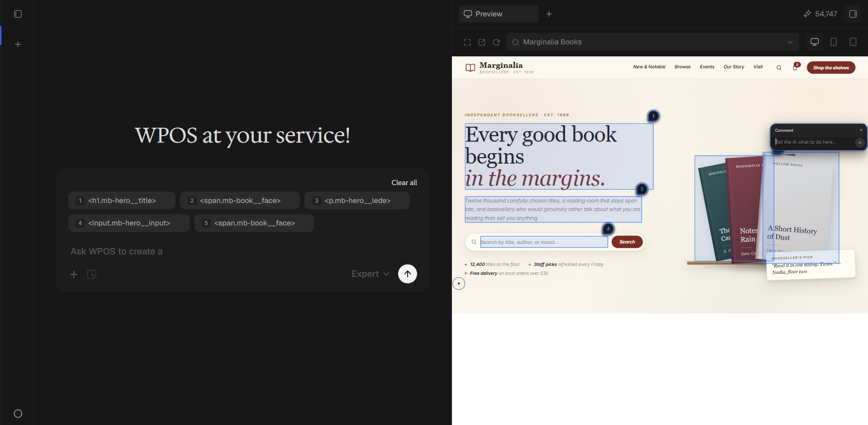Add a new tab next to Preview
The image size is (868, 425).
pos(549,14)
